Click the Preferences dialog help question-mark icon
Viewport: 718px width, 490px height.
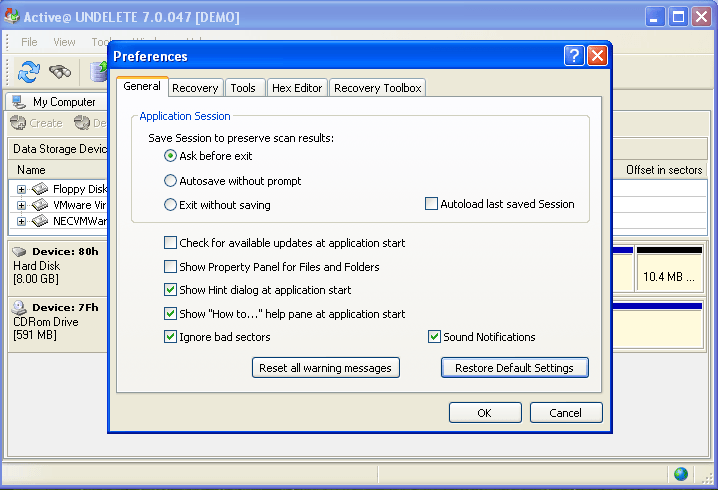[x=573, y=56]
